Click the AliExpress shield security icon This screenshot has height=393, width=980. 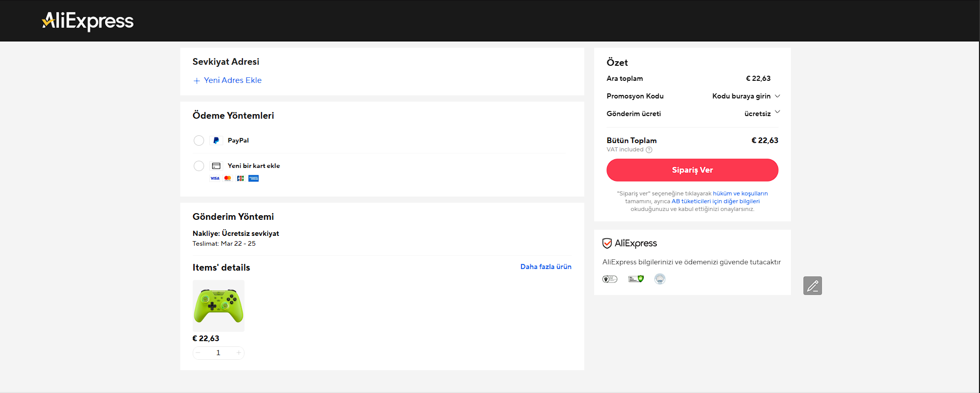click(607, 243)
